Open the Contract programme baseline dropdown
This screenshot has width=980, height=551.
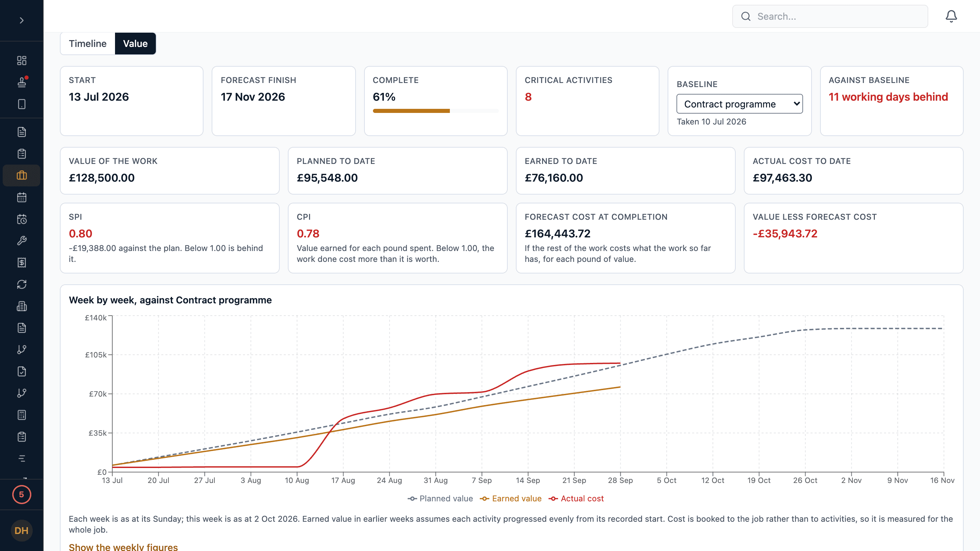tap(739, 104)
